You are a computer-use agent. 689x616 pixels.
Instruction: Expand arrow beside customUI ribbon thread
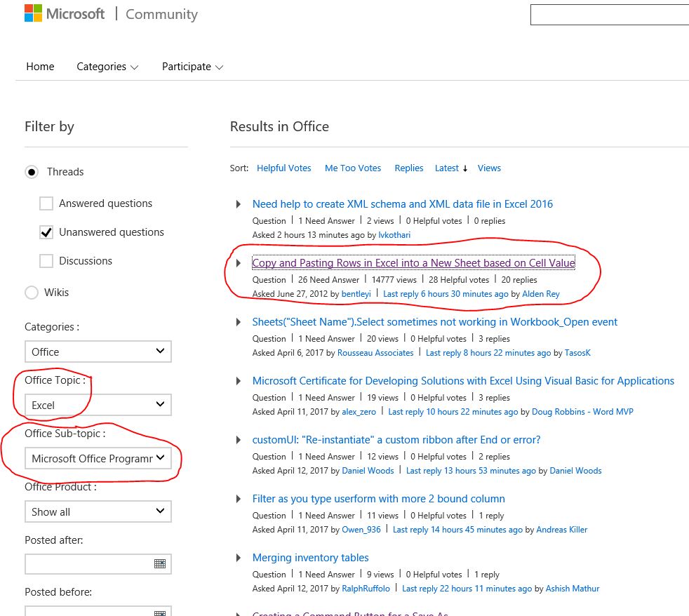point(239,440)
